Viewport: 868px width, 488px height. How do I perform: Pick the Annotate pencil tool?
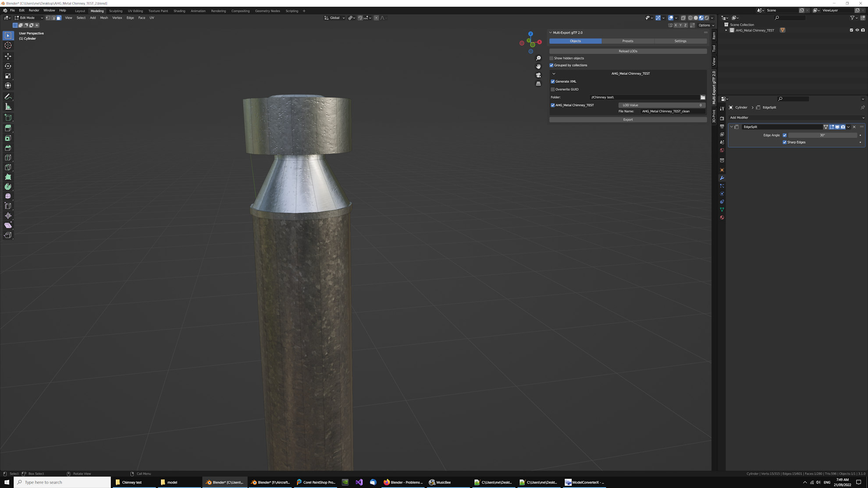point(8,96)
